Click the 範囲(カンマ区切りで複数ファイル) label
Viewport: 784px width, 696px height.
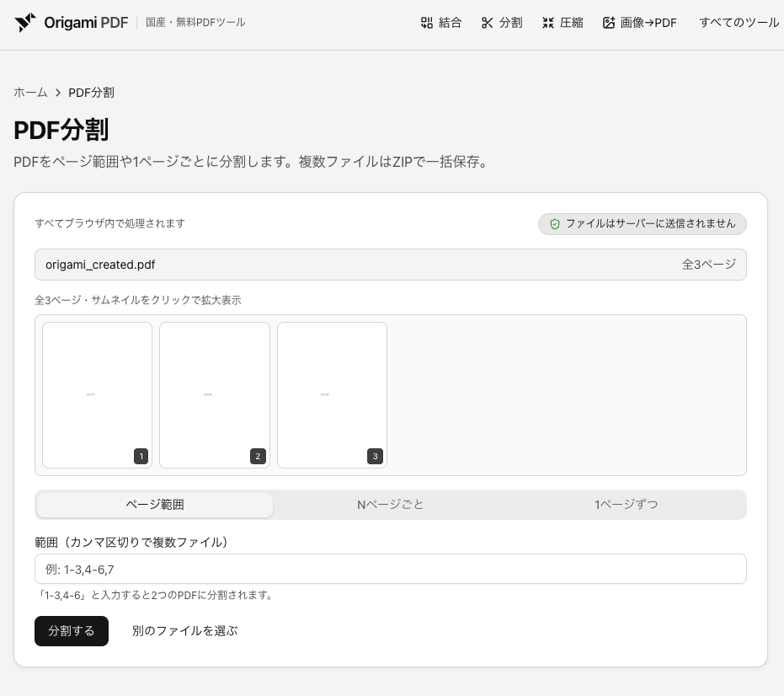pyautogui.click(x=131, y=543)
